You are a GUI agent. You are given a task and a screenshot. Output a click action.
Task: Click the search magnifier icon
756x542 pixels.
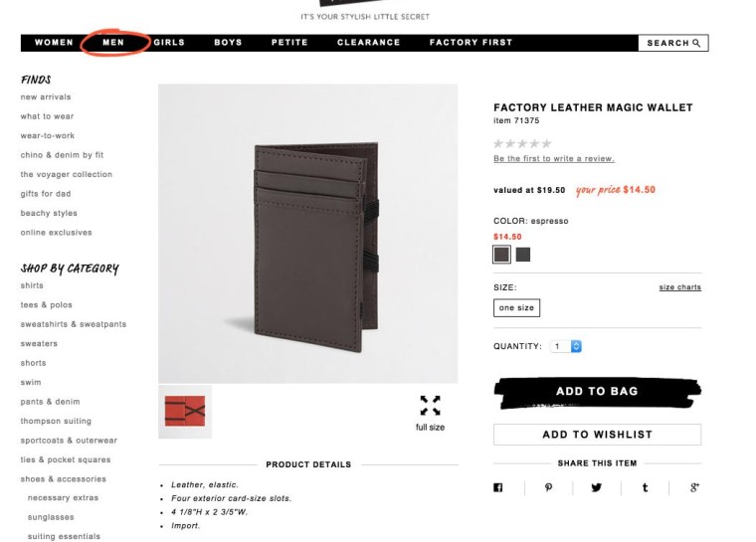[x=696, y=43]
